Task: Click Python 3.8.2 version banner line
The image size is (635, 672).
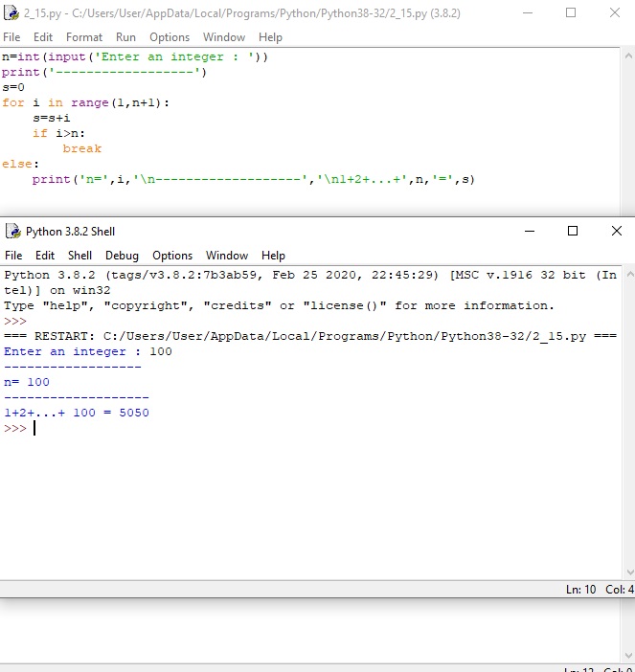Action: 310,275
